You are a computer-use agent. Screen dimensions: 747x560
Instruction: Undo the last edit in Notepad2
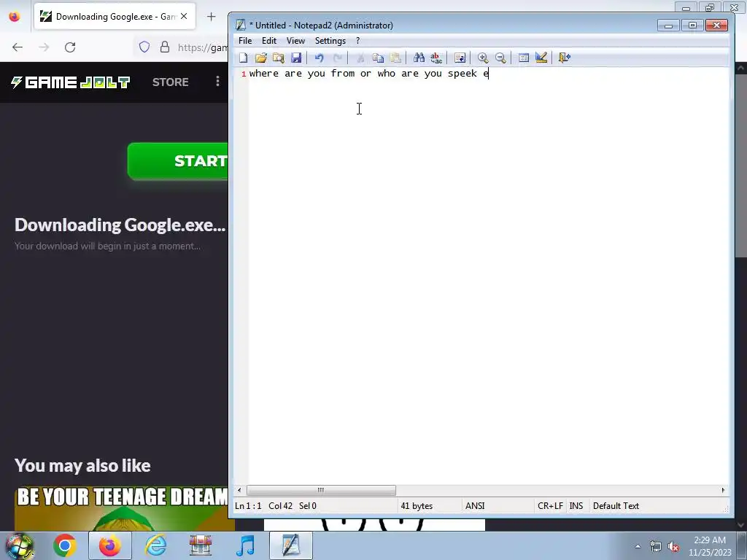pyautogui.click(x=320, y=58)
